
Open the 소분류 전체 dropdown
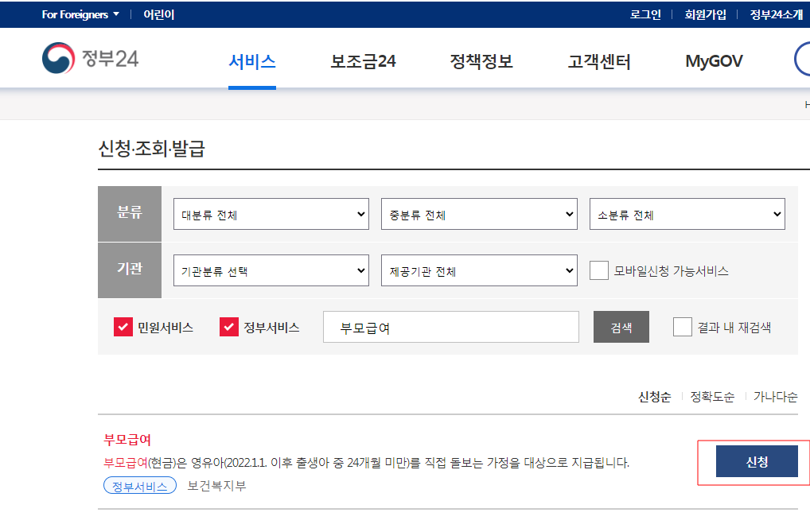687,213
